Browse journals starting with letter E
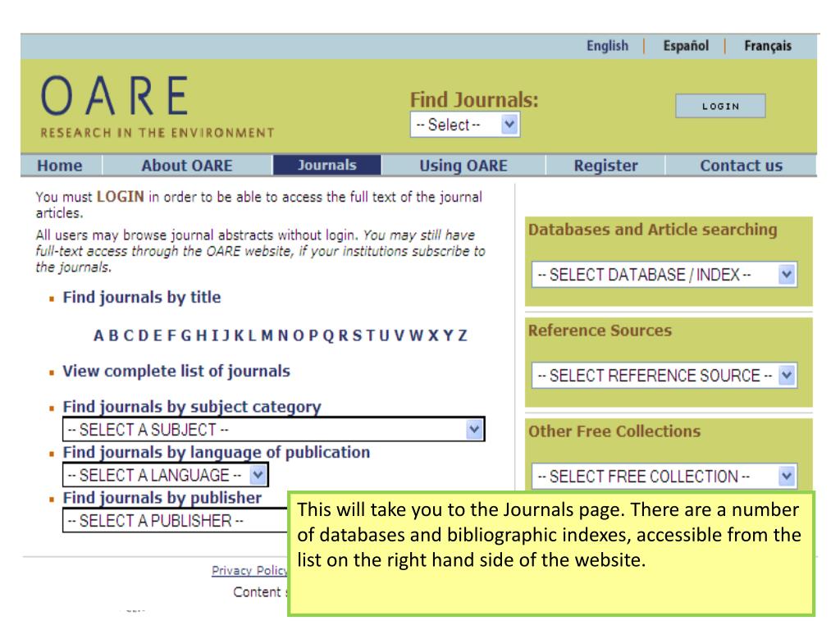 (157, 336)
